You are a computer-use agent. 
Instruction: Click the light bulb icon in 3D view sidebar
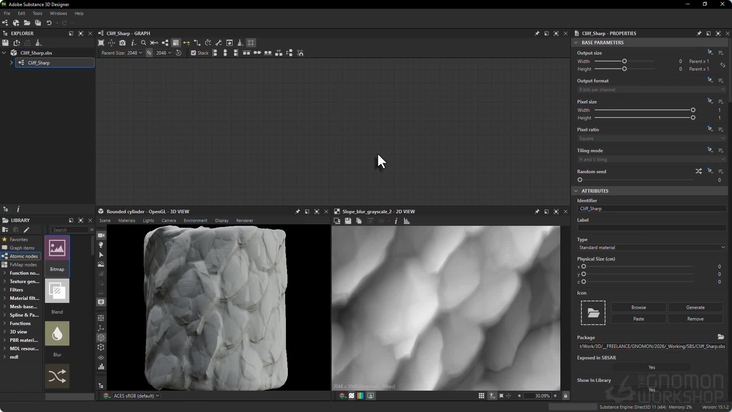(x=101, y=245)
